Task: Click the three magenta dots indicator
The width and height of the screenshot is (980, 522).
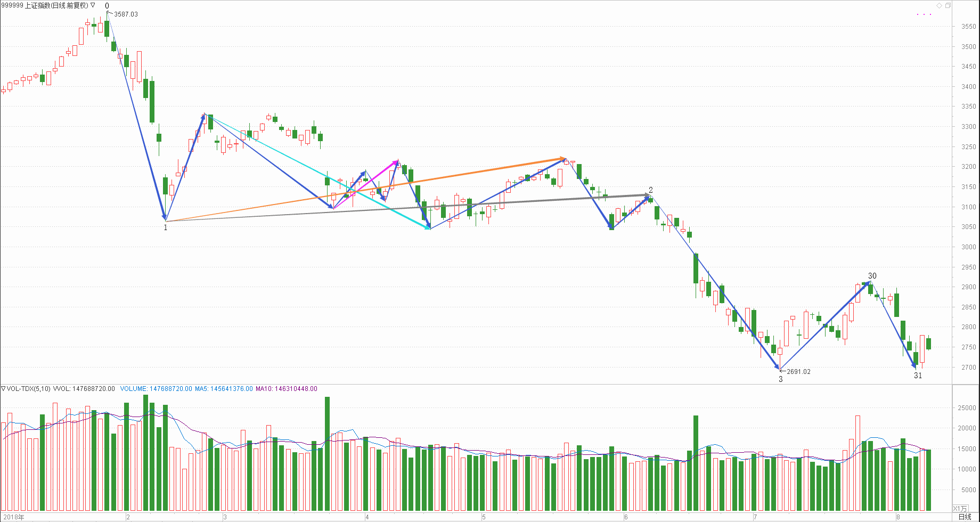Action: click(x=924, y=14)
